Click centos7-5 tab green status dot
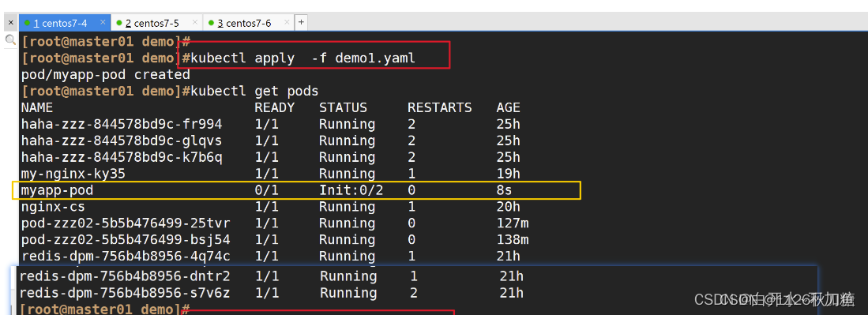The width and height of the screenshot is (868, 315). (119, 23)
